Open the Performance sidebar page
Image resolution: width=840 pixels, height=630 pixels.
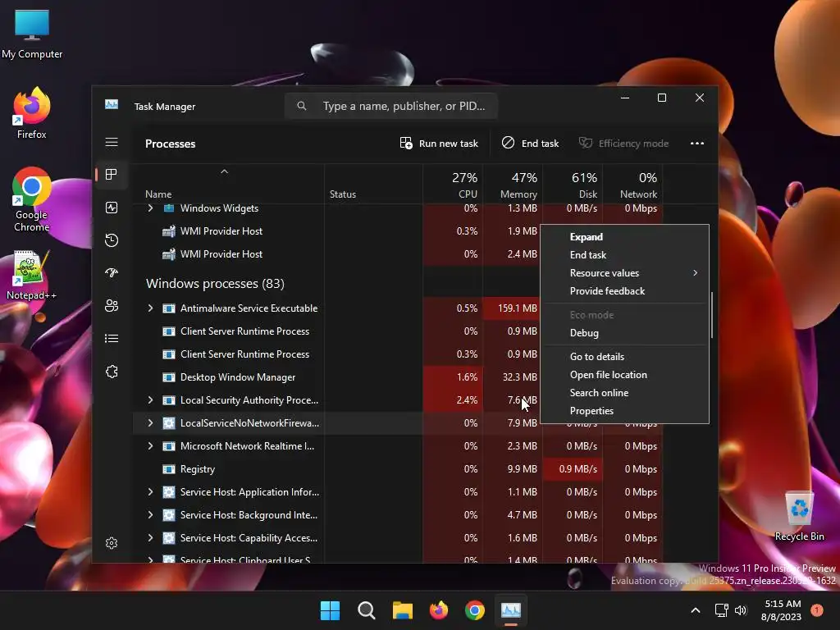(112, 208)
